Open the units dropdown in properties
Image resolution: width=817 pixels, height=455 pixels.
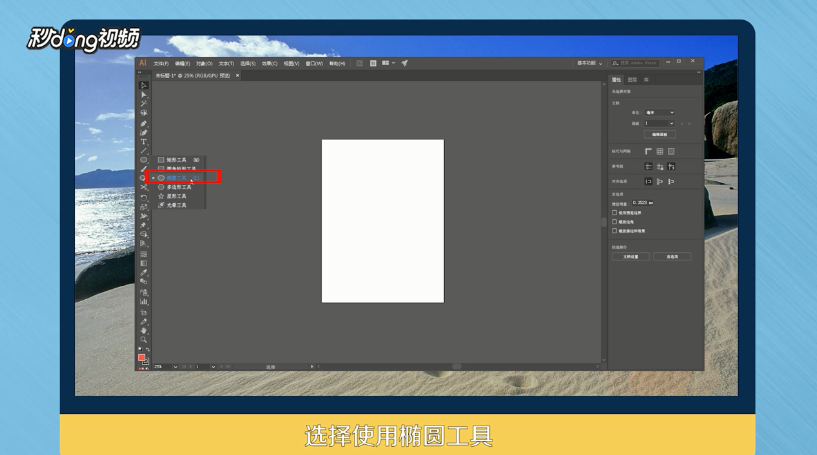pyautogui.click(x=660, y=113)
